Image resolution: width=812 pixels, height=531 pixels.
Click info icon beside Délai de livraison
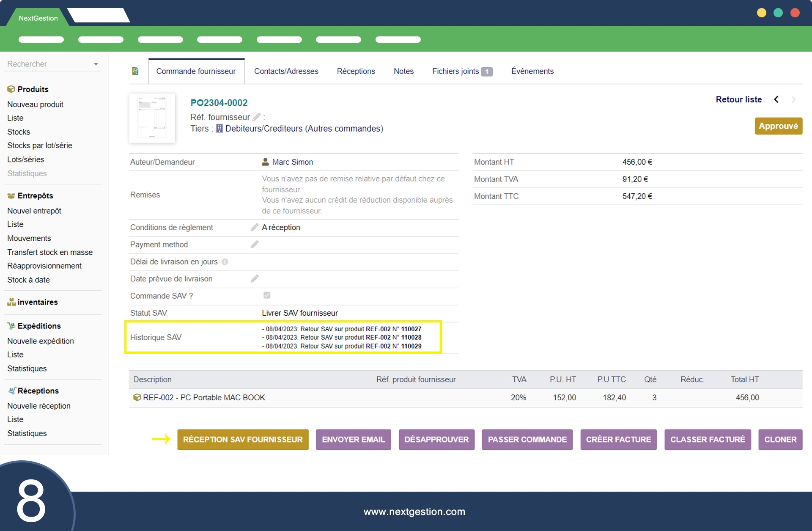pos(225,262)
